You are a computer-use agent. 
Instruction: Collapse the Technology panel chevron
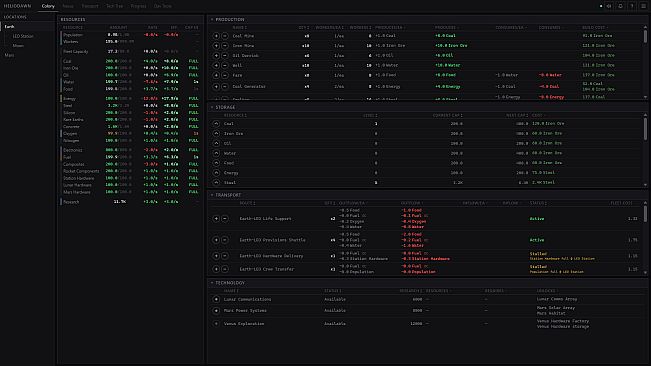point(212,283)
